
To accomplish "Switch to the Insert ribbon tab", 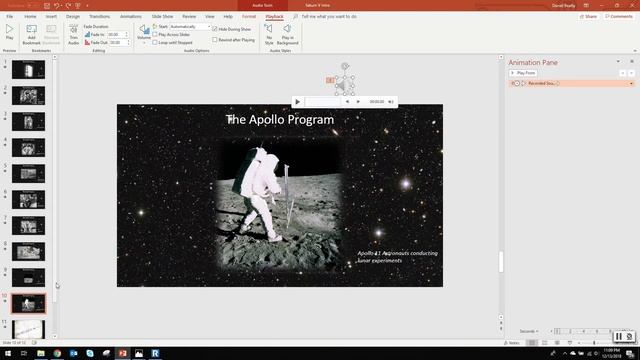I will (x=51, y=17).
